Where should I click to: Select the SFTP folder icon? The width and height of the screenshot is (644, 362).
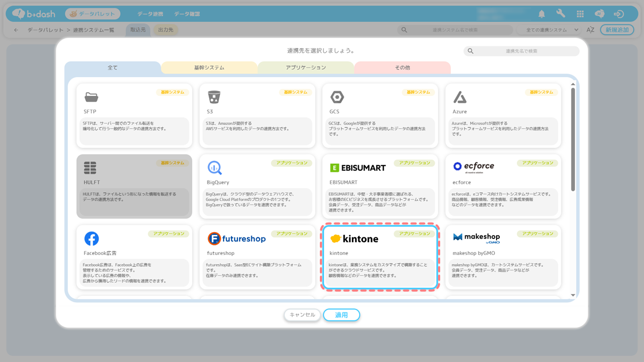tap(91, 97)
